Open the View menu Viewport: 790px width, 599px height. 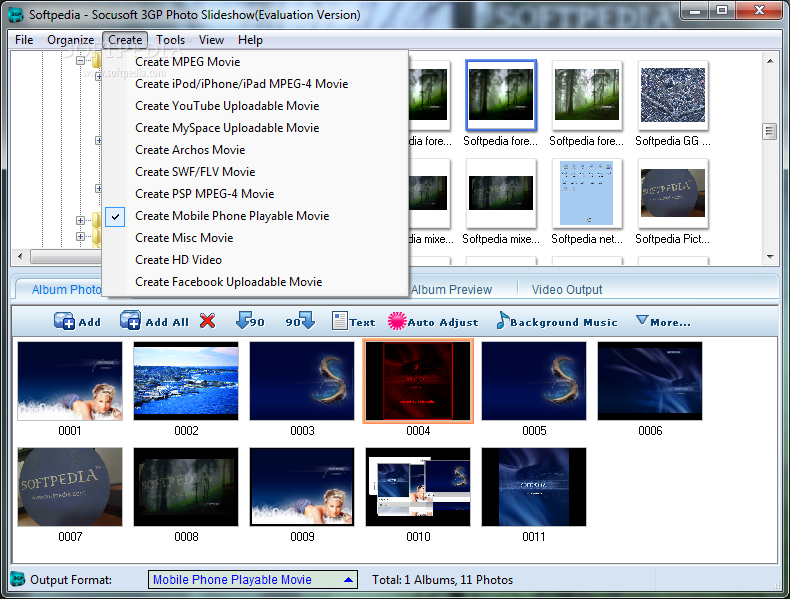click(x=211, y=40)
